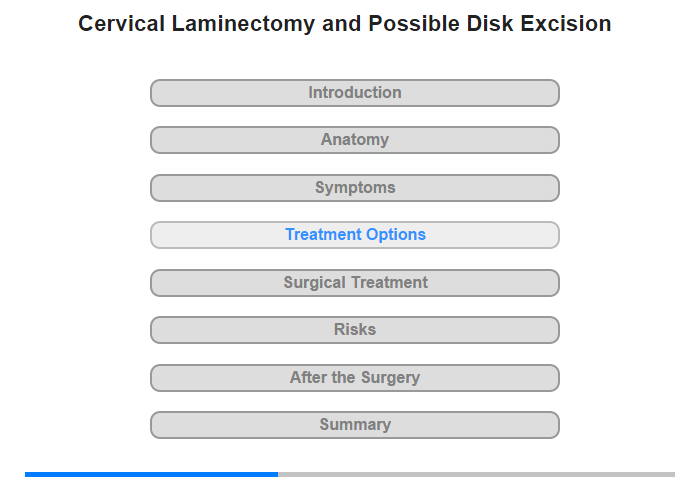
Task: Click the gray unfilled part of the progress bar
Action: (x=476, y=474)
